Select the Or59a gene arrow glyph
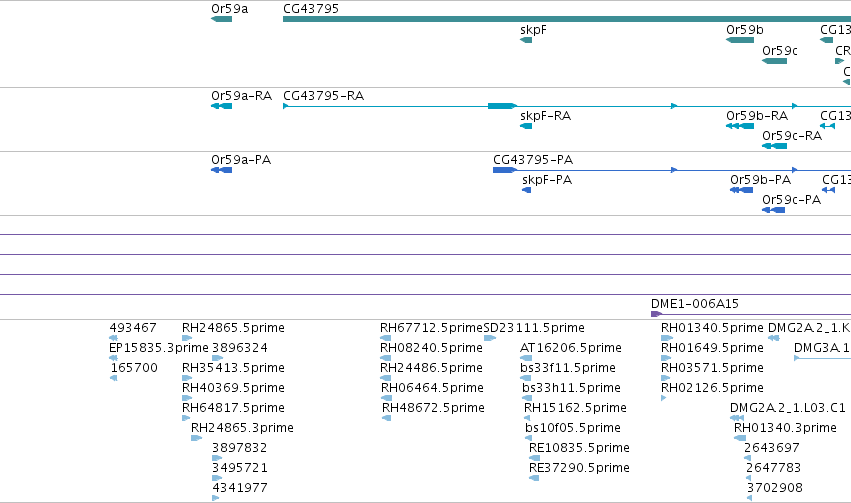Screen dimensions: 851x503 221,19
